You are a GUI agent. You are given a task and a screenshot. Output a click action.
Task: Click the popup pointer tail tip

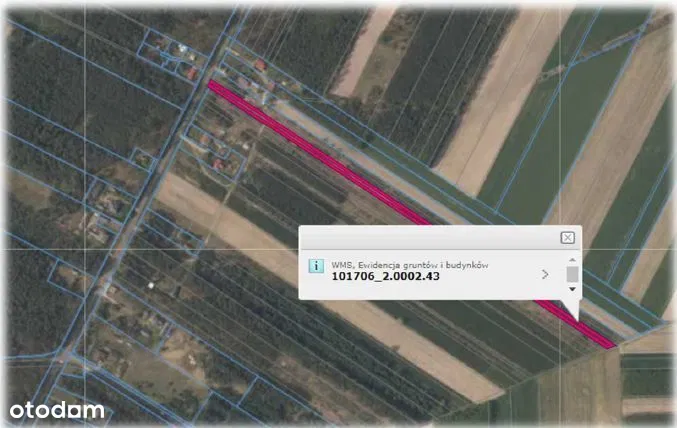(x=578, y=320)
